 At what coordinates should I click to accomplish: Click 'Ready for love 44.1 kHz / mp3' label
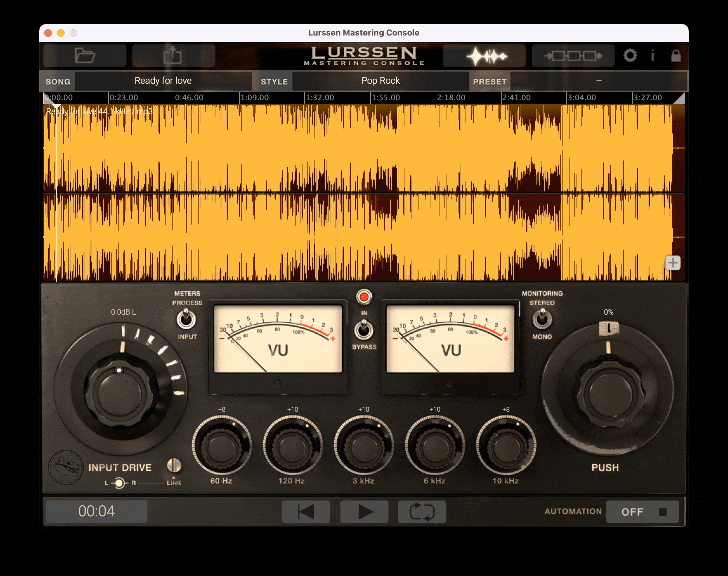pyautogui.click(x=99, y=111)
